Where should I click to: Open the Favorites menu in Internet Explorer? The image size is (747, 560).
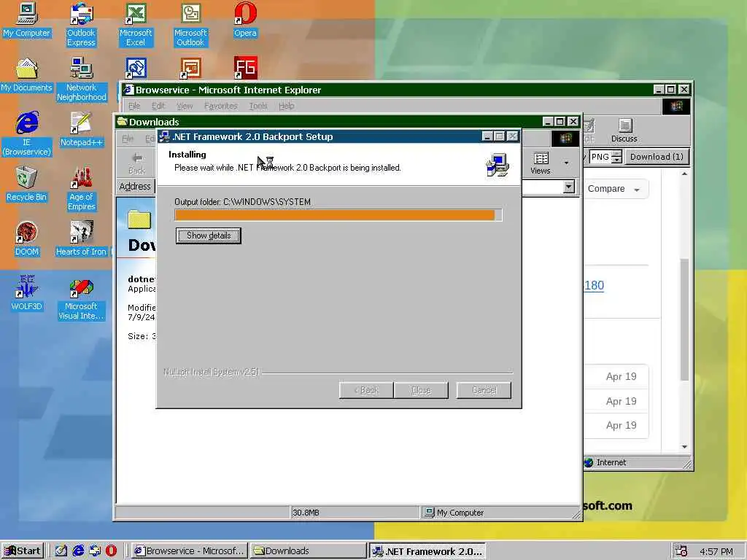tap(220, 106)
